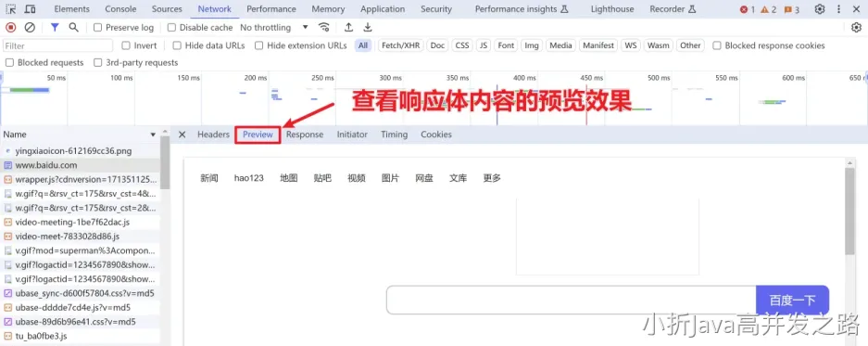The height and width of the screenshot is (346, 868).
Task: Open the Response detail tab
Action: (305, 135)
